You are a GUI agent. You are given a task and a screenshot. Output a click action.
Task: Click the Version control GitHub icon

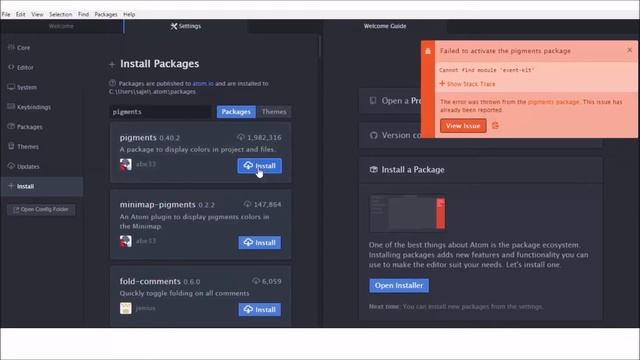pyautogui.click(x=373, y=135)
